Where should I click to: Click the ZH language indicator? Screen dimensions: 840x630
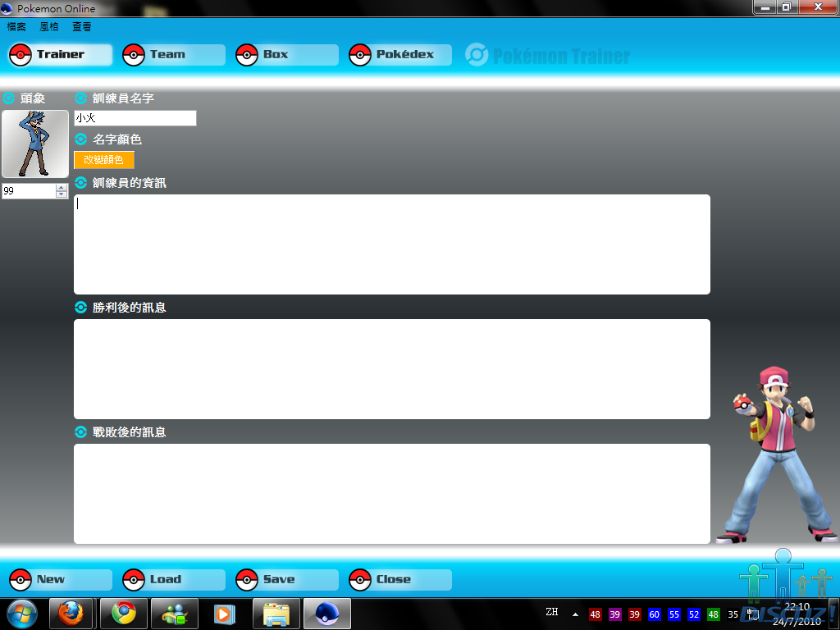tap(552, 612)
